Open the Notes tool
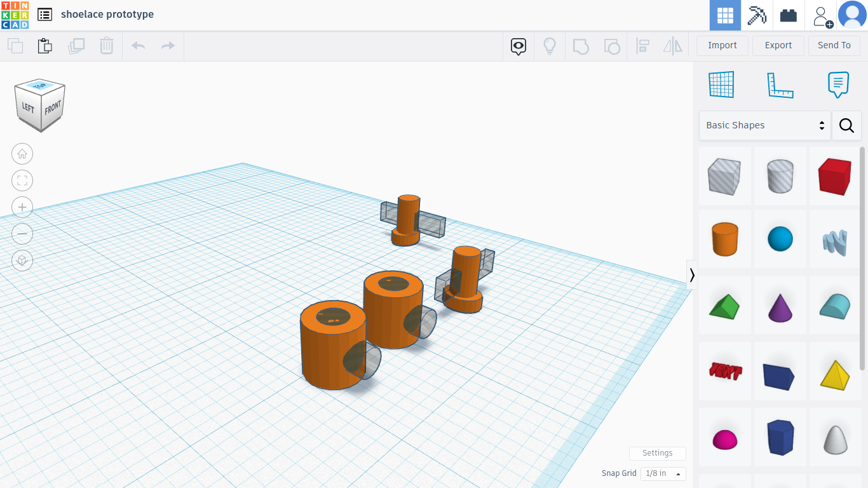The width and height of the screenshot is (868, 488). [x=838, y=85]
